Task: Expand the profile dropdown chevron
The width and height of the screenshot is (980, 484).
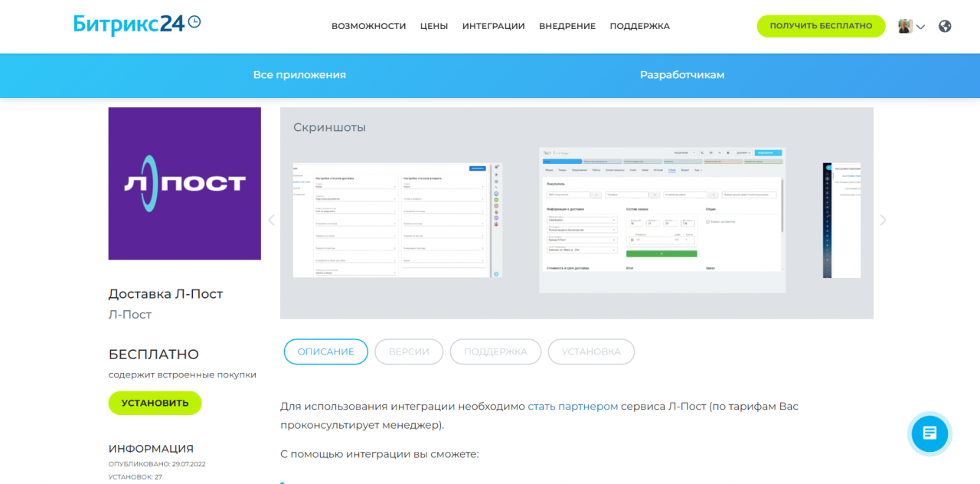Action: point(921,27)
